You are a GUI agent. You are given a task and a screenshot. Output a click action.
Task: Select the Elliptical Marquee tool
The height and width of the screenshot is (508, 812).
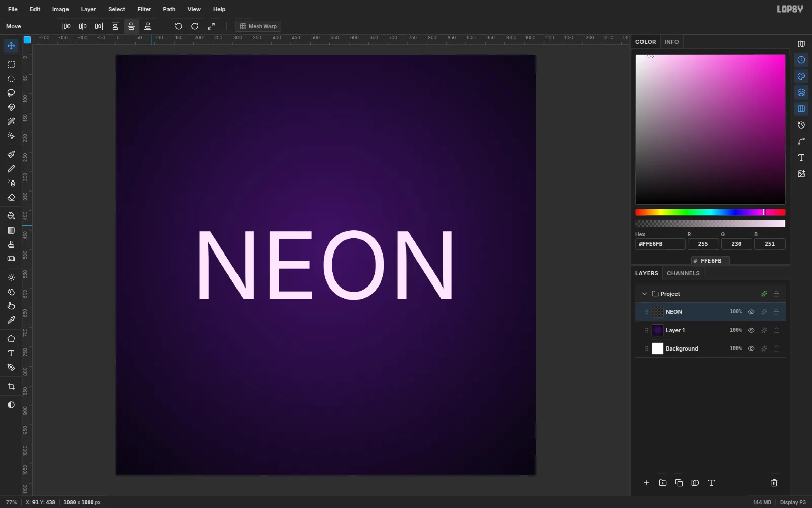[11, 79]
